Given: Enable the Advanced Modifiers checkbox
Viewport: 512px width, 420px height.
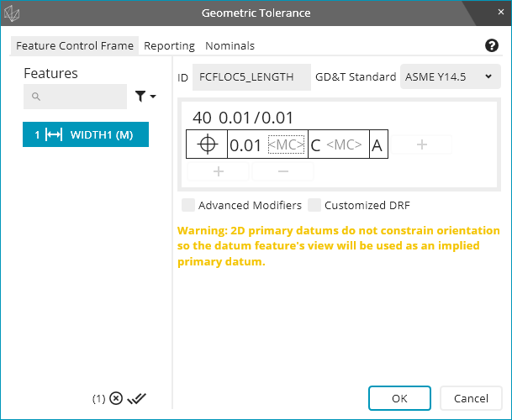Looking at the screenshot, I should [189, 205].
